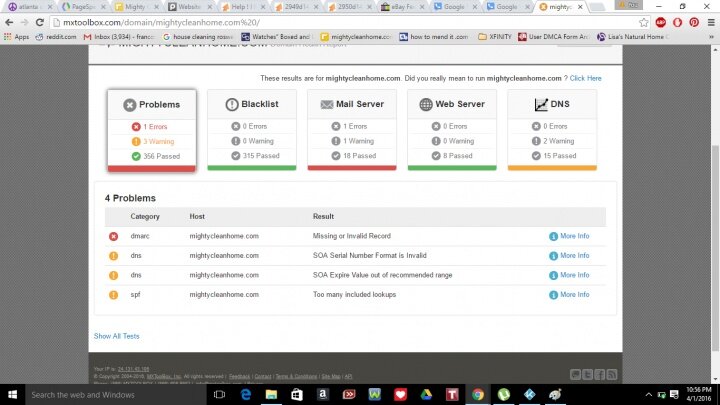The height and width of the screenshot is (405, 720).
Task: Open the User DMCA Form bookmark
Action: pos(554,37)
